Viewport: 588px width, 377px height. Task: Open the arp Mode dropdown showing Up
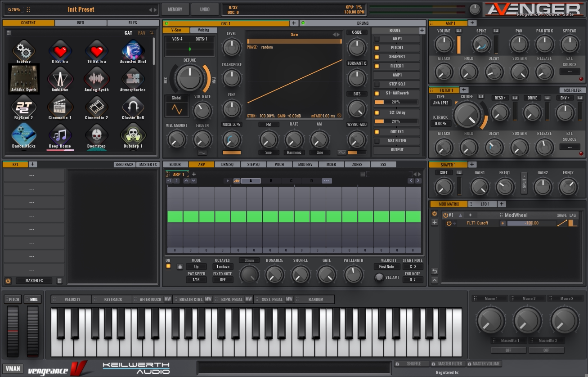coord(196,267)
